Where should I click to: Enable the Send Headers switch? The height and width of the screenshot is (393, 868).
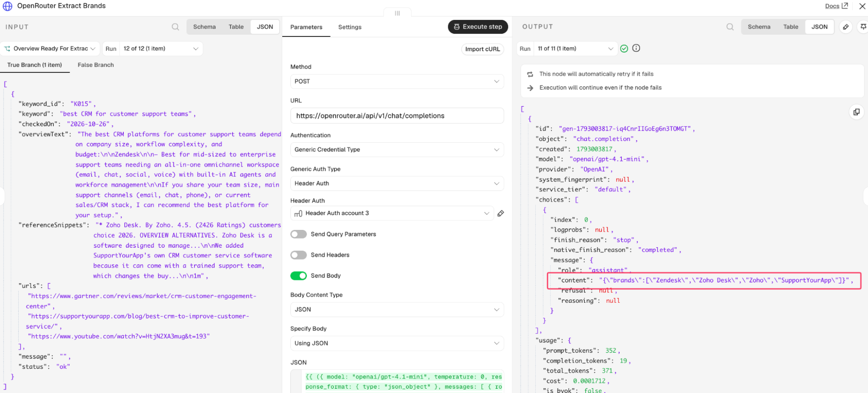(x=299, y=255)
